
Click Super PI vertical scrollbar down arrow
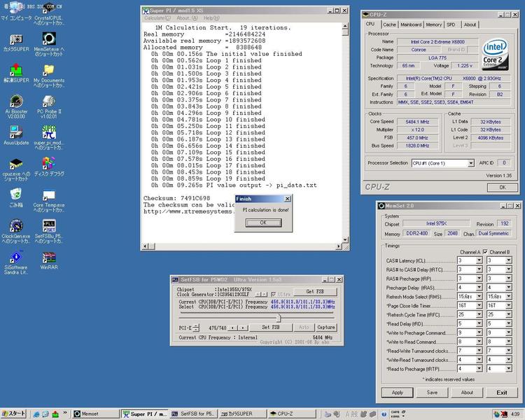point(345,240)
